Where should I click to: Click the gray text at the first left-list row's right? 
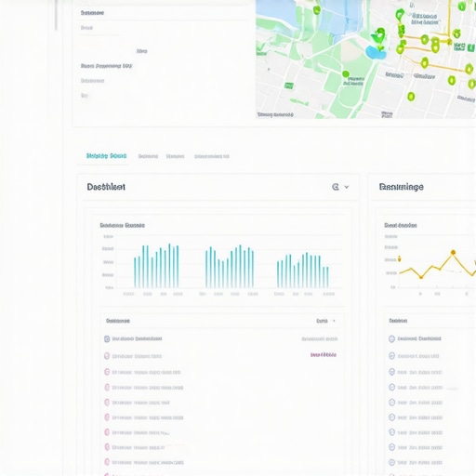320,338
